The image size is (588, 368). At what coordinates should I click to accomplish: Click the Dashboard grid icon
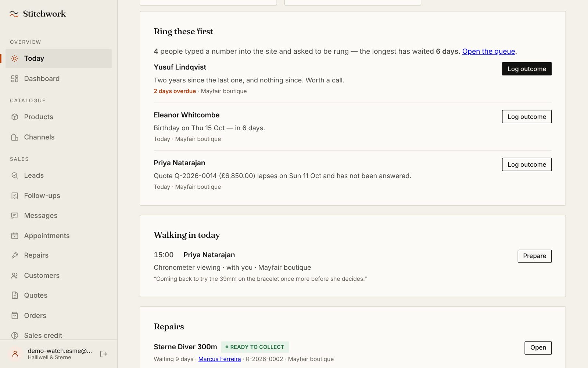point(15,79)
